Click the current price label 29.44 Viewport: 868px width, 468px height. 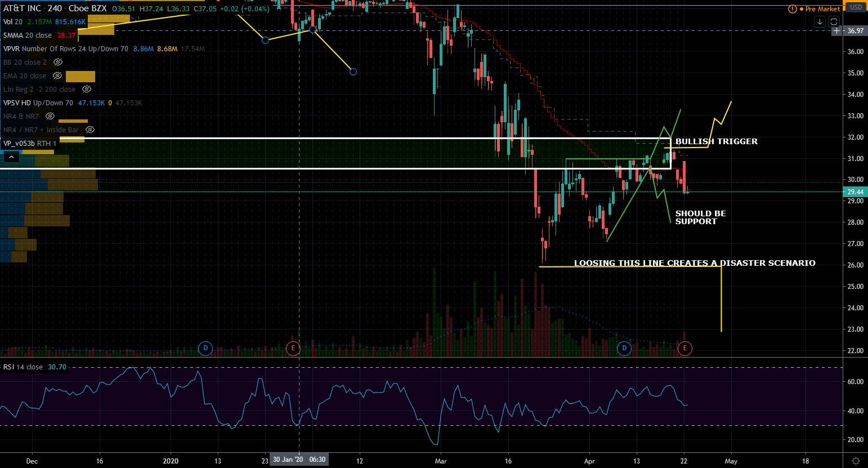coord(855,192)
